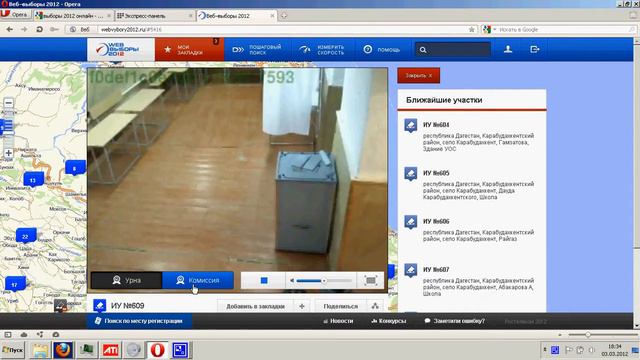This screenshot has width=640, height=360.
Task: Click the share network icon
Action: pos(375,306)
